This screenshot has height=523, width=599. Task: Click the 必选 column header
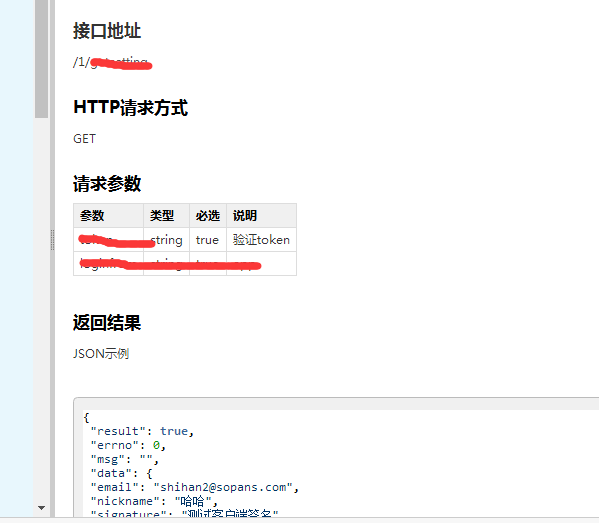pyautogui.click(x=208, y=215)
